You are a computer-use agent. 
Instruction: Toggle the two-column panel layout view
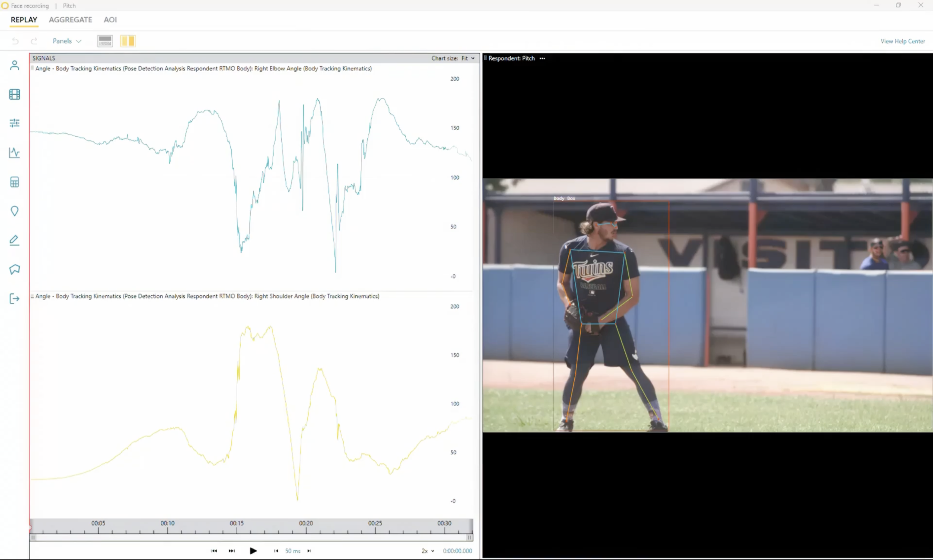(128, 41)
